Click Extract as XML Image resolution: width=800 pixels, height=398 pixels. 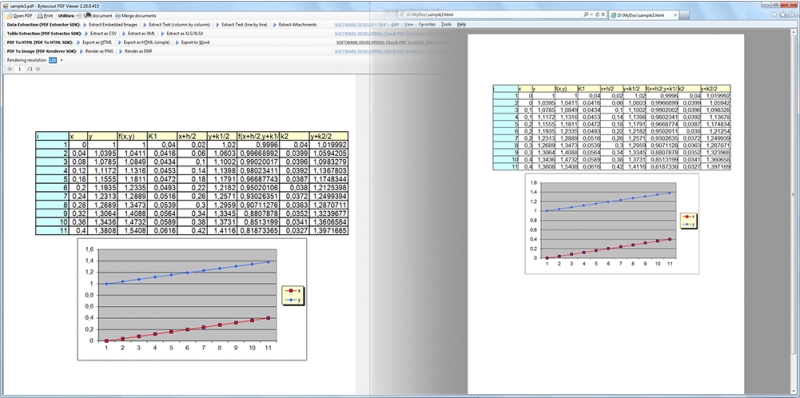(138, 33)
